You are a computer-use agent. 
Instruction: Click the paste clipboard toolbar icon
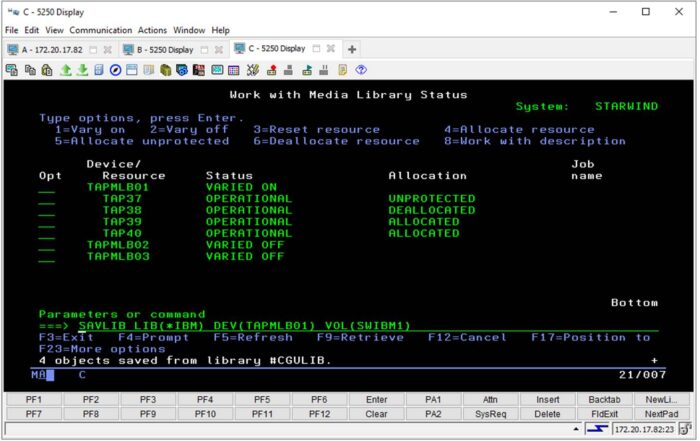point(47,69)
